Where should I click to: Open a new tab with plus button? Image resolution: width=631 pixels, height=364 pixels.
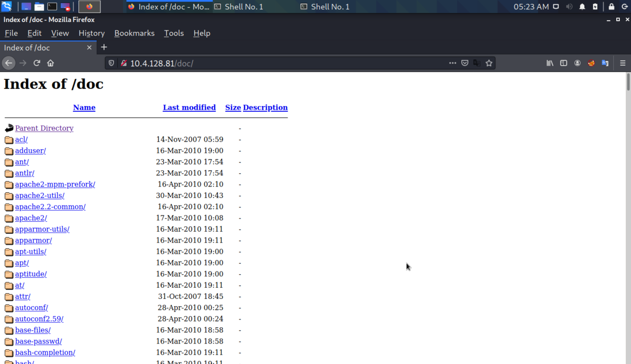point(104,47)
